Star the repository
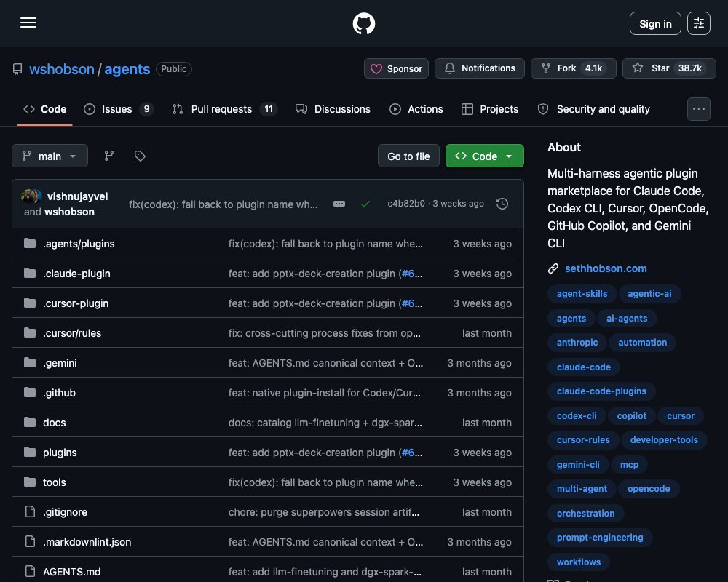 [669, 68]
